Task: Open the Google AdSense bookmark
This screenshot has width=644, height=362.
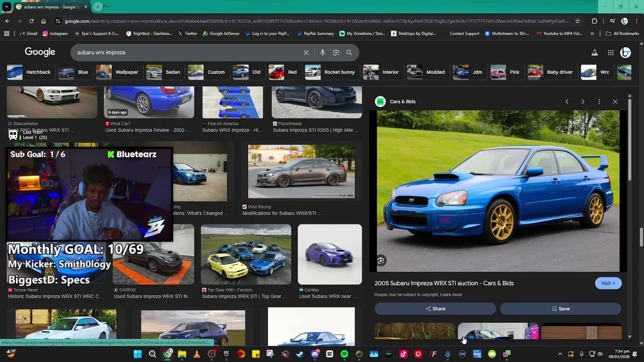Action: click(x=221, y=34)
